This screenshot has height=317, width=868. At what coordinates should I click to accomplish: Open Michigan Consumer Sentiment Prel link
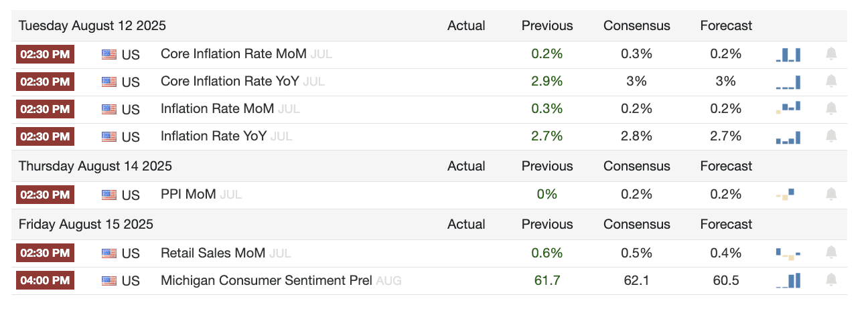pyautogui.click(x=267, y=281)
